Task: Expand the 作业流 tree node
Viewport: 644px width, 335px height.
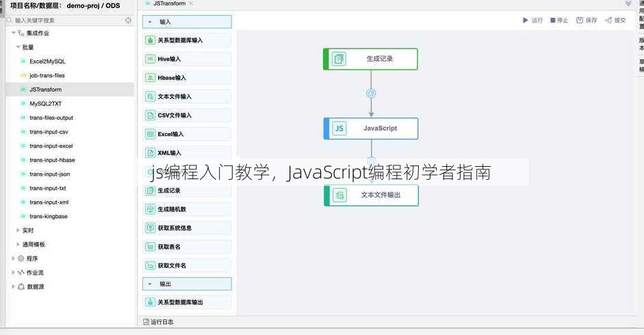Action: pyautogui.click(x=14, y=272)
